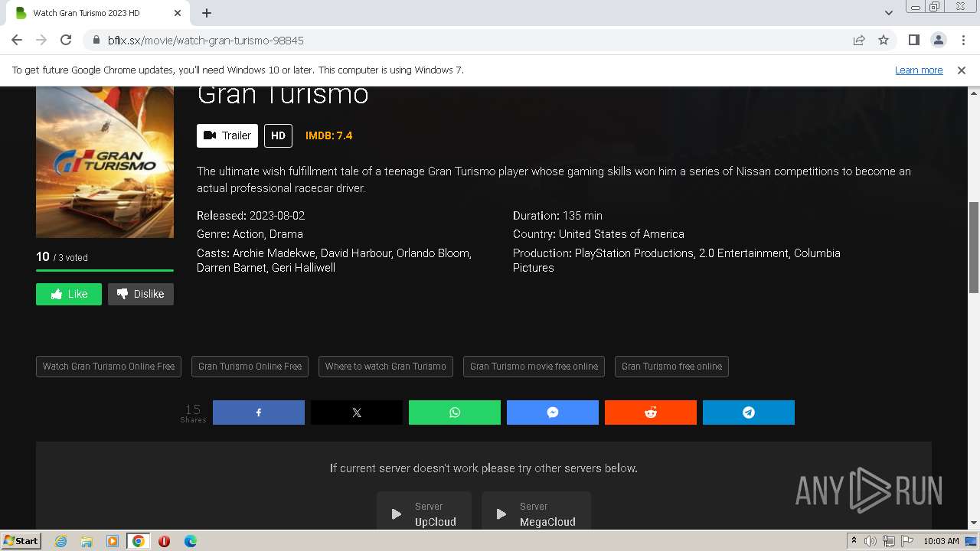
Task: Click the HD quality badge
Action: (x=278, y=135)
